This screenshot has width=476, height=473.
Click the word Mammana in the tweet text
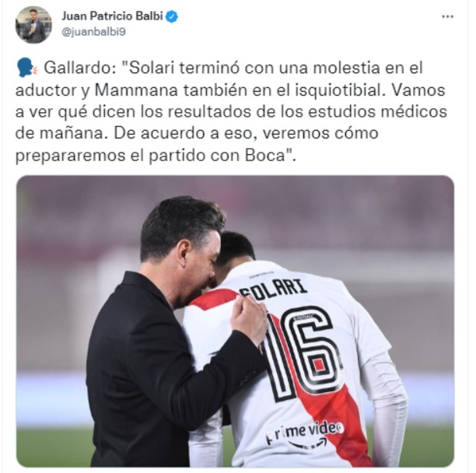[x=136, y=90]
